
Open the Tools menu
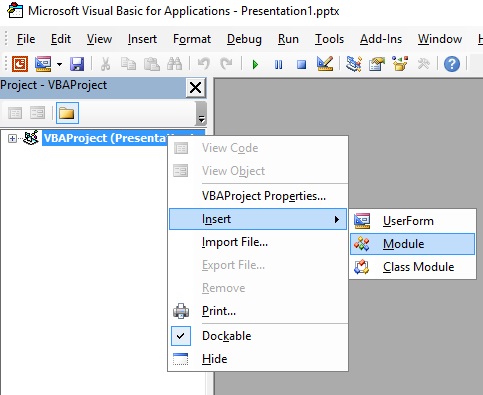click(x=329, y=39)
